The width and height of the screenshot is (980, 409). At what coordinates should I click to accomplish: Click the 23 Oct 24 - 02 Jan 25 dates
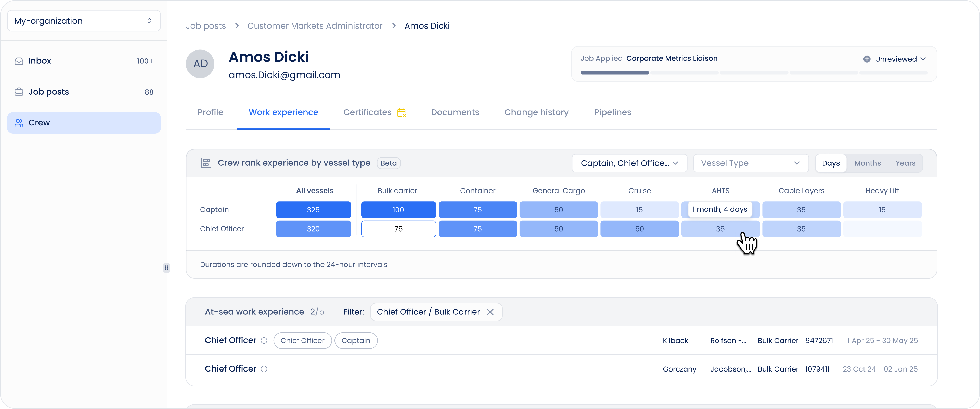(x=880, y=369)
